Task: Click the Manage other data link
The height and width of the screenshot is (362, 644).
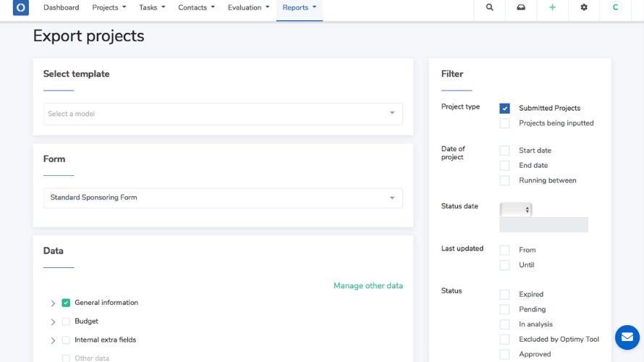Action: [368, 286]
